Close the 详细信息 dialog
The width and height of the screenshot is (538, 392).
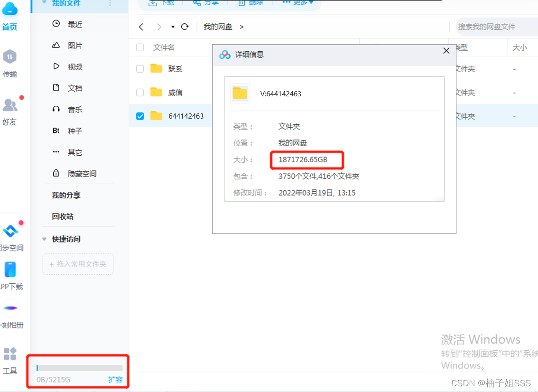(x=446, y=51)
